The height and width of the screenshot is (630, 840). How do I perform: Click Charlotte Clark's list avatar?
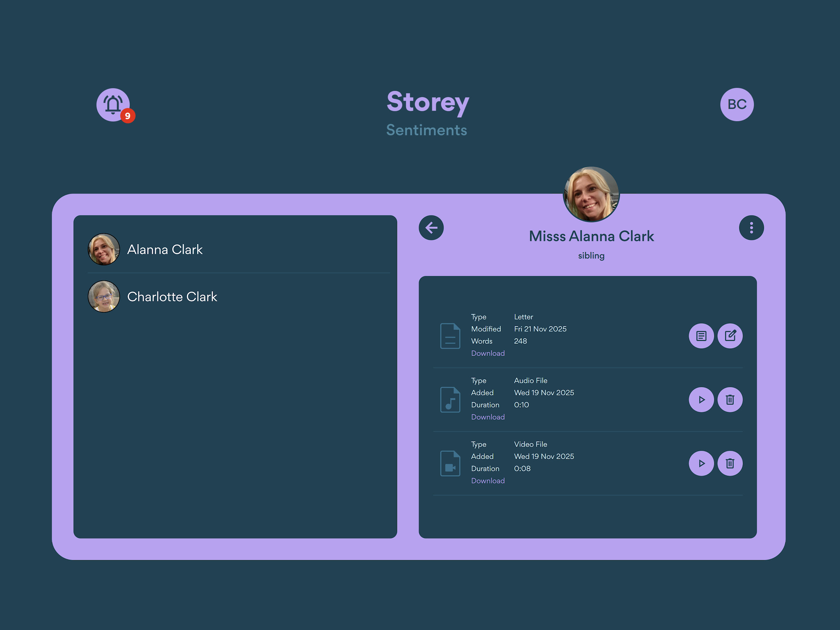(104, 297)
